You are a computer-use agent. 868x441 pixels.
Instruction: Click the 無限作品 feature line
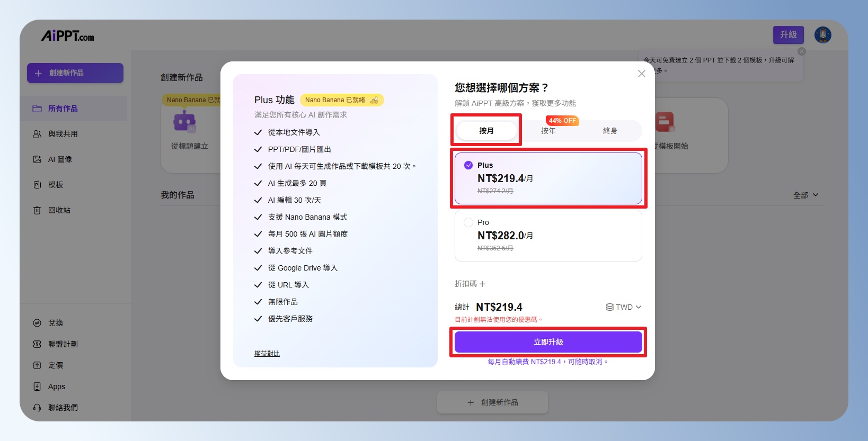click(x=283, y=302)
